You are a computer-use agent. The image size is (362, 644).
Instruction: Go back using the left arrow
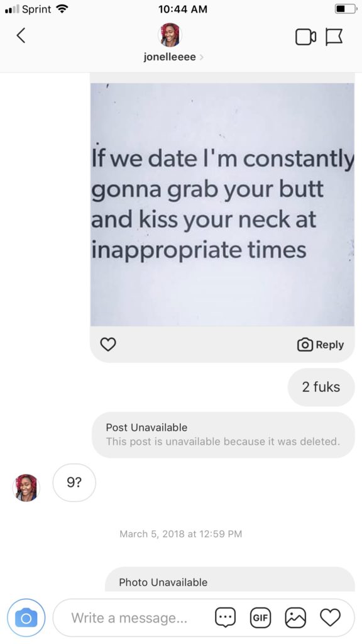(21, 35)
